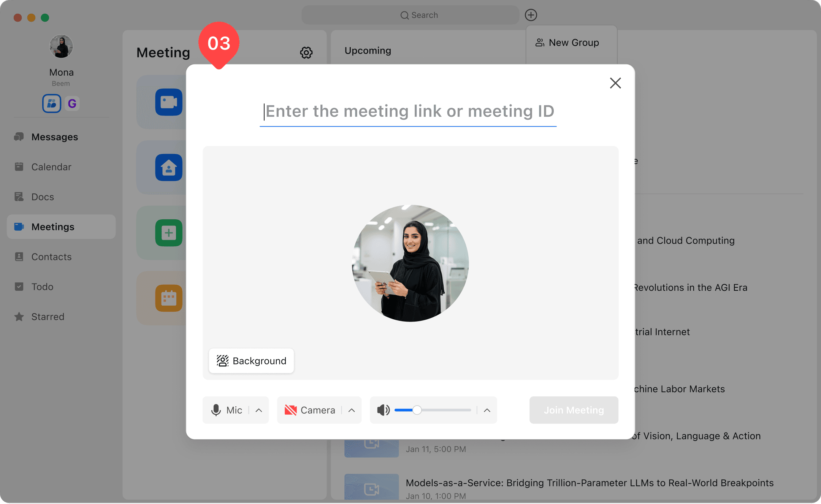Click the blue home room icon

click(x=168, y=168)
